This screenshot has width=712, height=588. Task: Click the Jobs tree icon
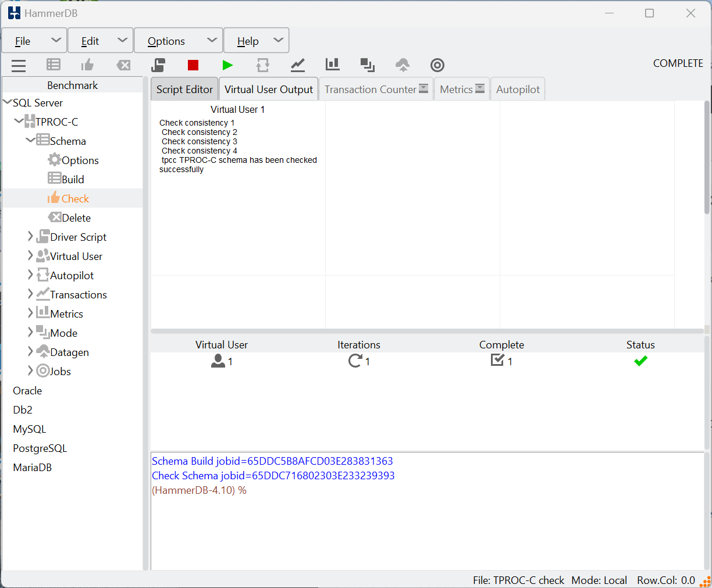click(x=43, y=370)
